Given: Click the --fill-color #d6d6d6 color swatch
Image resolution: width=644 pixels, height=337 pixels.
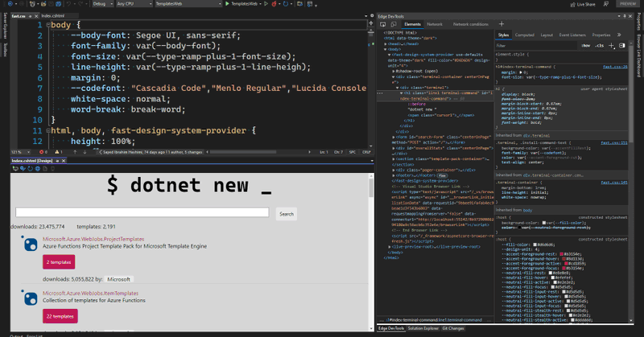Looking at the screenshot, I should [535, 245].
